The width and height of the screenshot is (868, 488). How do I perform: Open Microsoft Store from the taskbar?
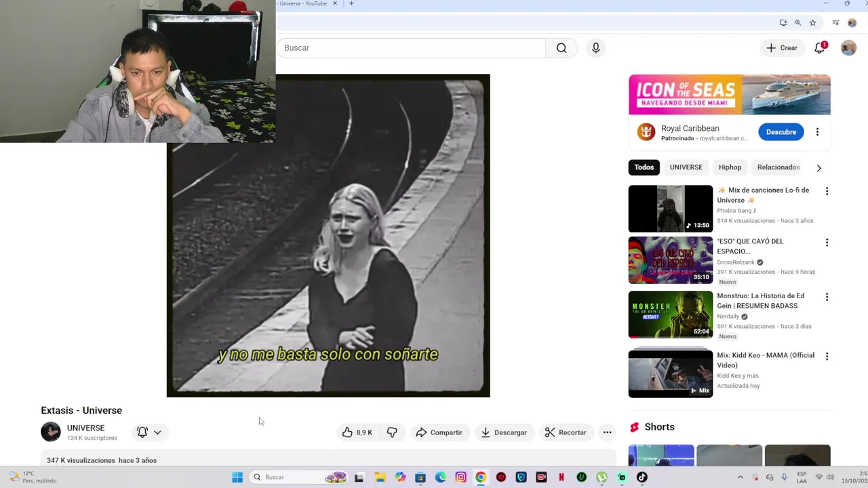point(420,477)
